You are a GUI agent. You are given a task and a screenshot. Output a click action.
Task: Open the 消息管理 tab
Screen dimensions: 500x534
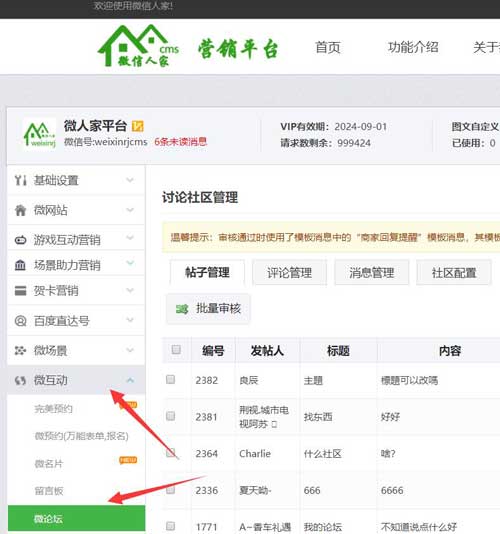(372, 272)
